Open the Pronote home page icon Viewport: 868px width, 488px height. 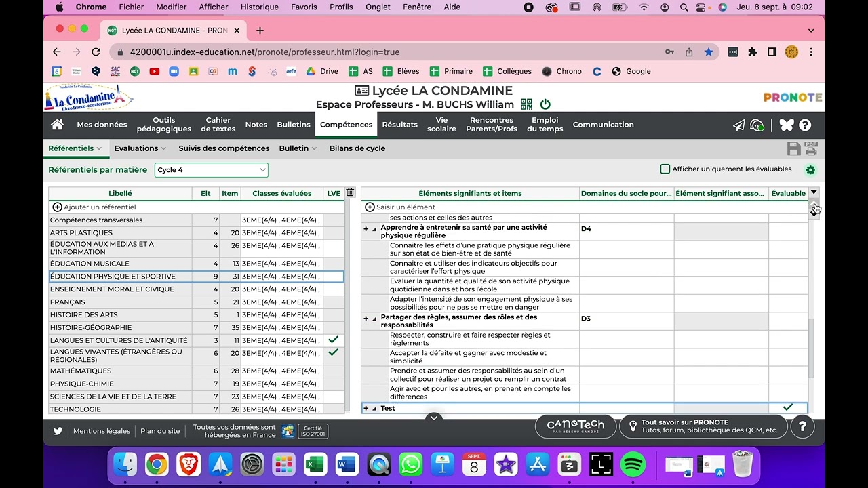click(x=57, y=125)
